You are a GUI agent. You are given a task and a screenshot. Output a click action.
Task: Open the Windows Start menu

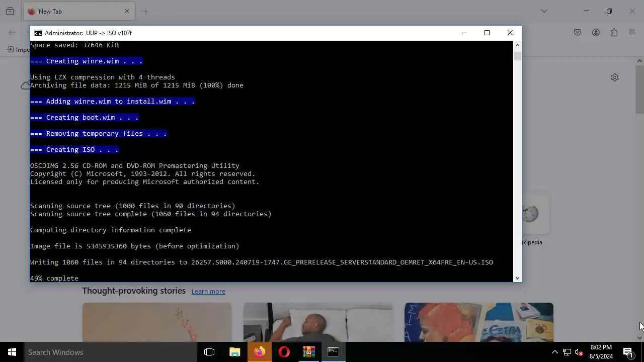tap(12, 352)
